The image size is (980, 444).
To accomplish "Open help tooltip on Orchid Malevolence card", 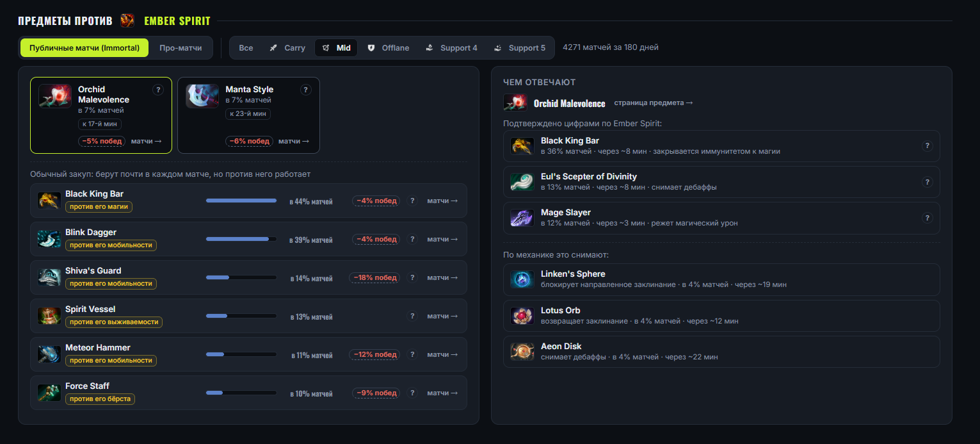I will coord(158,90).
